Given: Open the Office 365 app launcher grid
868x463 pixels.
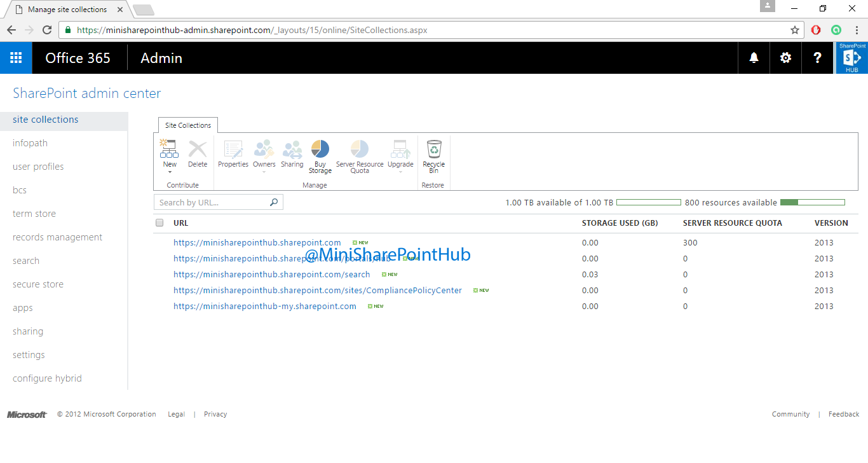Looking at the screenshot, I should (16, 57).
